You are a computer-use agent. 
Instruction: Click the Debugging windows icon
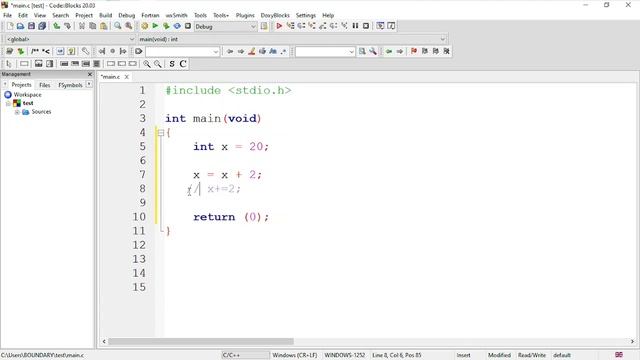tap(380, 26)
